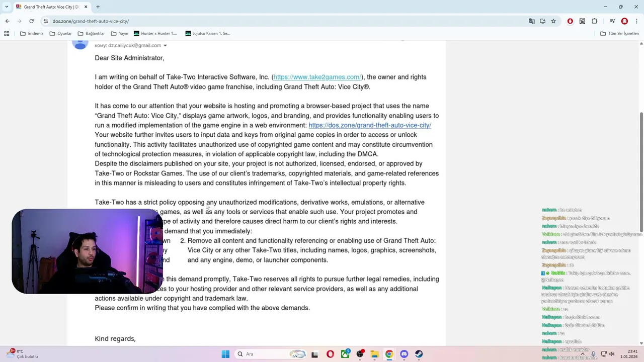The height and width of the screenshot is (362, 644).
Task: Open the Jujutsu Kaisen bookmark
Action: click(x=208, y=34)
